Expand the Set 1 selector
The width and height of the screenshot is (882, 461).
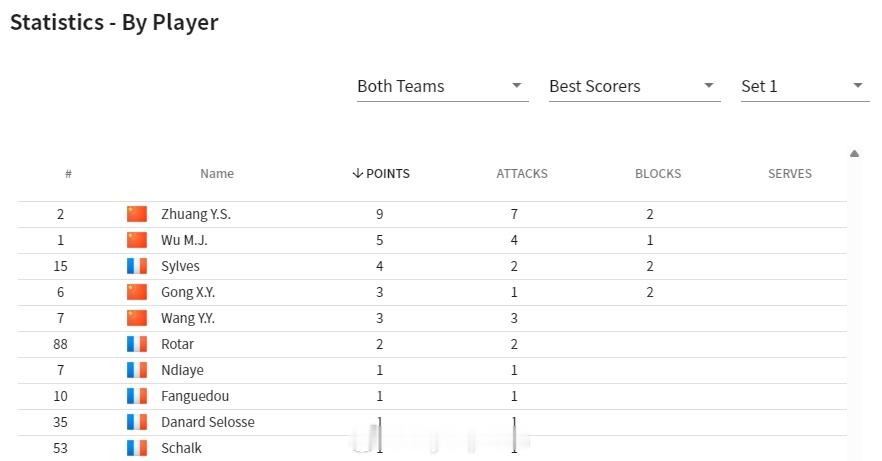point(805,87)
